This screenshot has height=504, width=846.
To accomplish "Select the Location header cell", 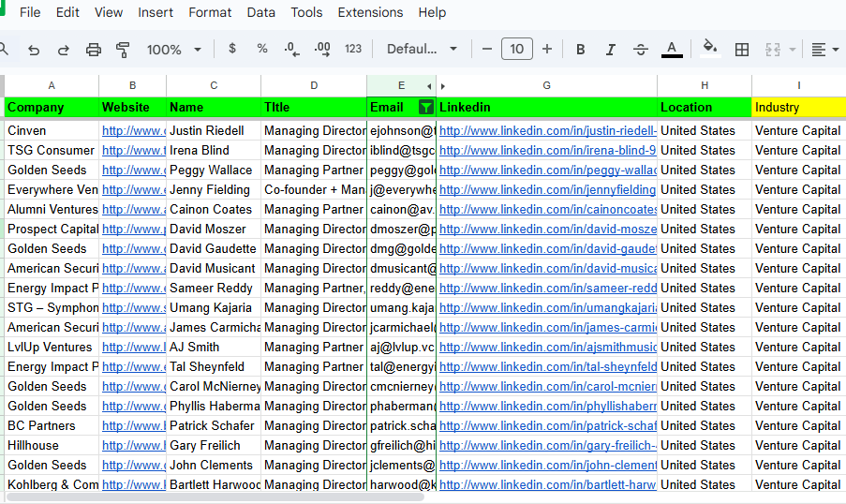I will tap(705, 108).
